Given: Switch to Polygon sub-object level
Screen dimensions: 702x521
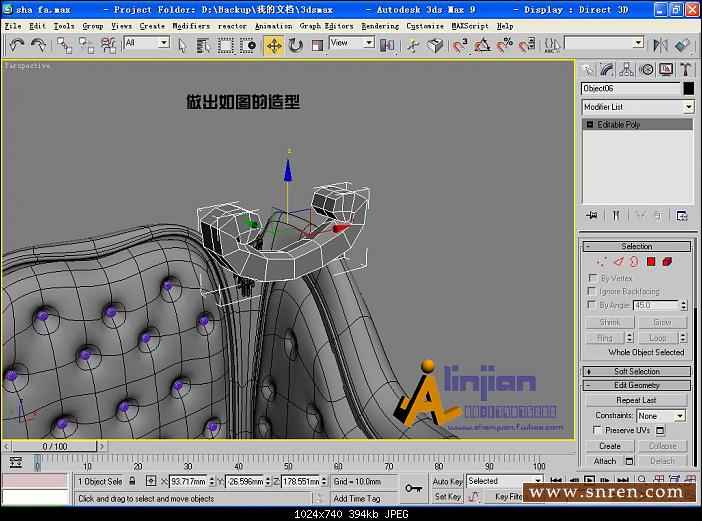Looking at the screenshot, I should 650,262.
